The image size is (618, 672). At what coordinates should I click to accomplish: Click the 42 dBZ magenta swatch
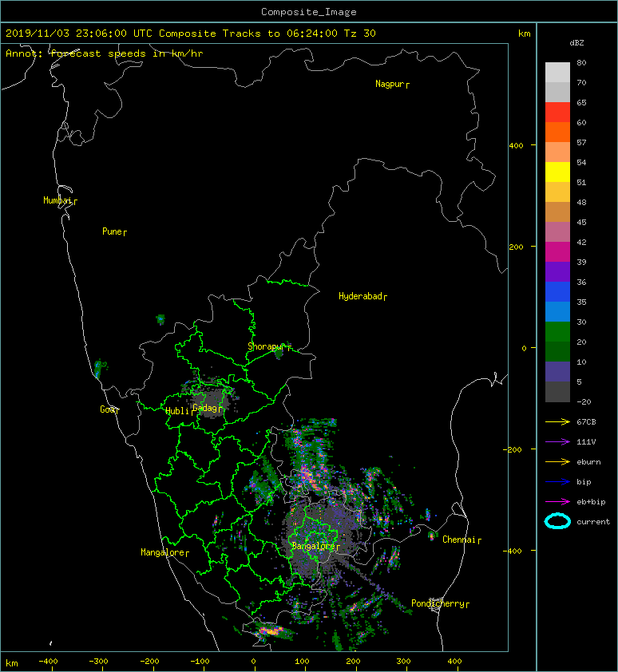(557, 251)
